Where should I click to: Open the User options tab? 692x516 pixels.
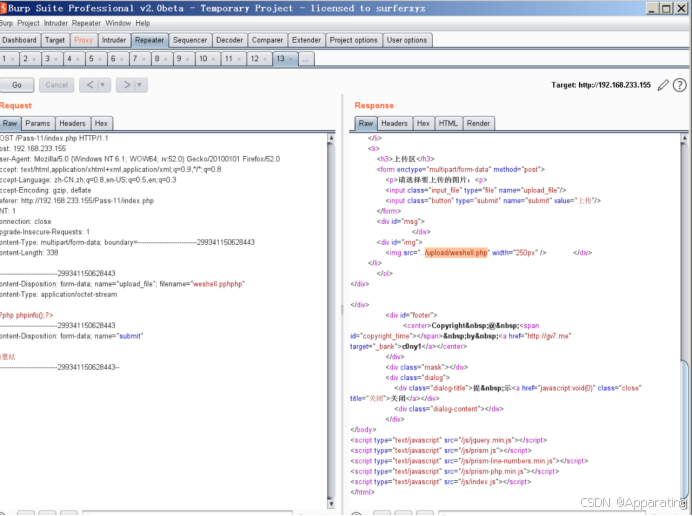click(407, 40)
